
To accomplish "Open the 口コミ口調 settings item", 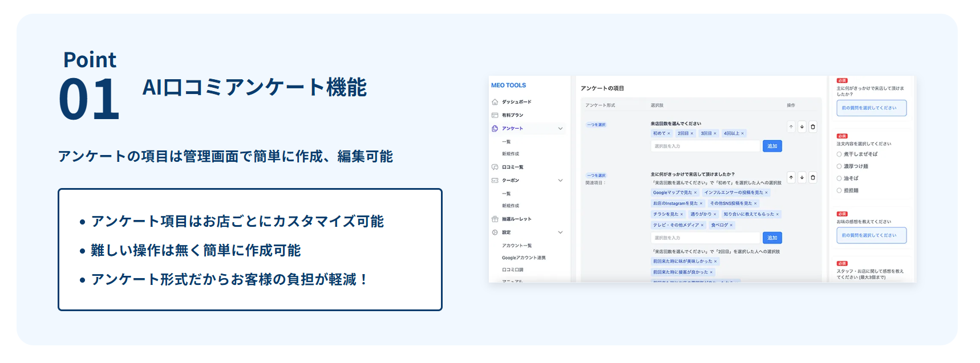I will (512, 270).
